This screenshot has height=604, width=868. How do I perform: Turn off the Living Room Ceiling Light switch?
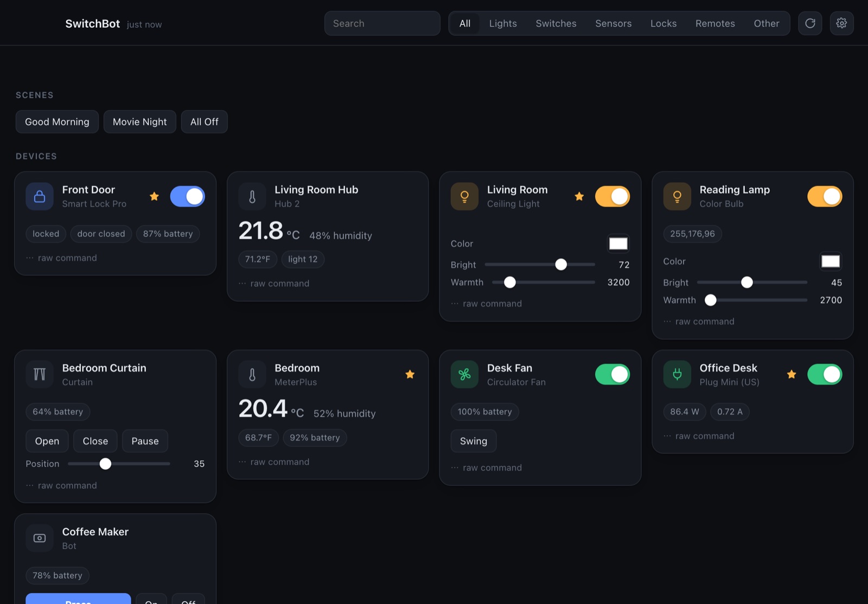(612, 196)
